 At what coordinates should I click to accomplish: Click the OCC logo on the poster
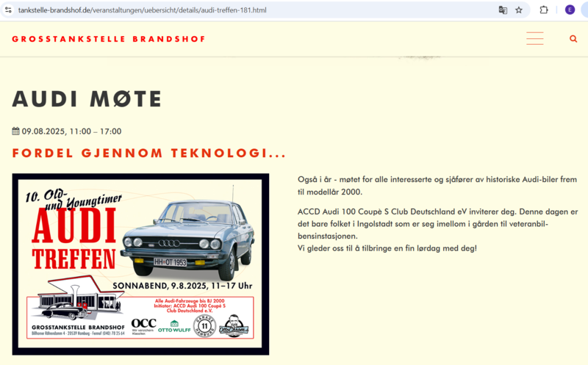point(143,326)
